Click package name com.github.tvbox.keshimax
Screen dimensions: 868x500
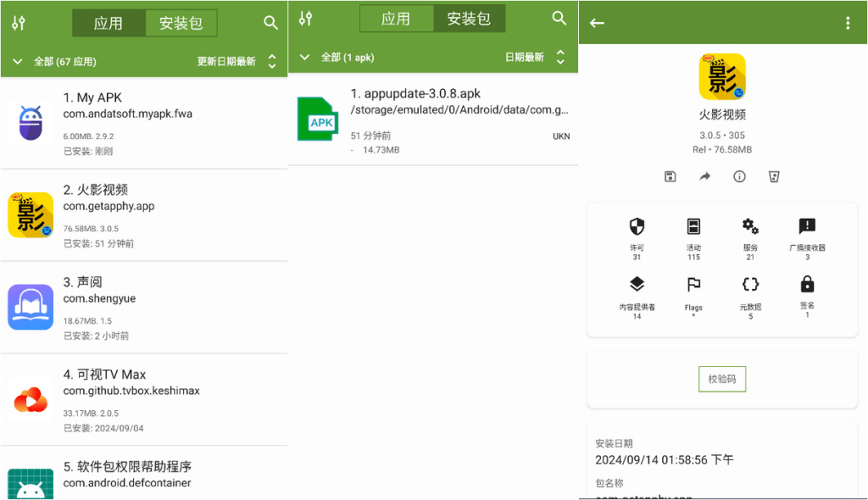point(131,391)
